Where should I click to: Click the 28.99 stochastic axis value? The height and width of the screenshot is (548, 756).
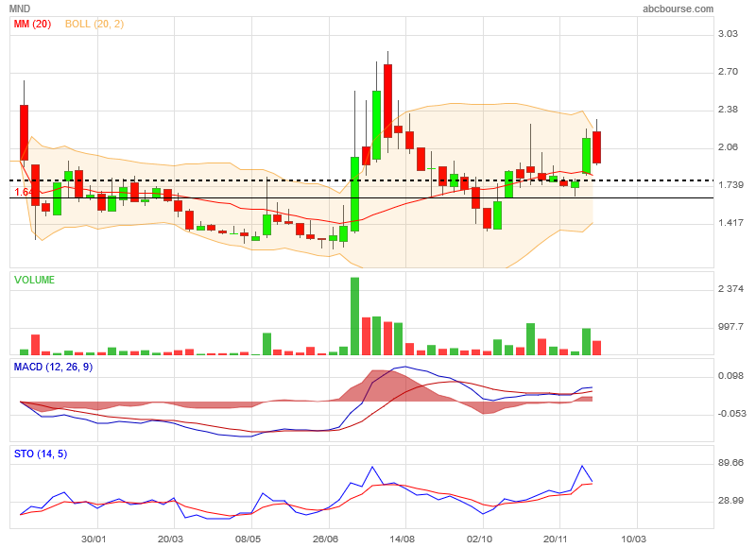click(x=730, y=501)
